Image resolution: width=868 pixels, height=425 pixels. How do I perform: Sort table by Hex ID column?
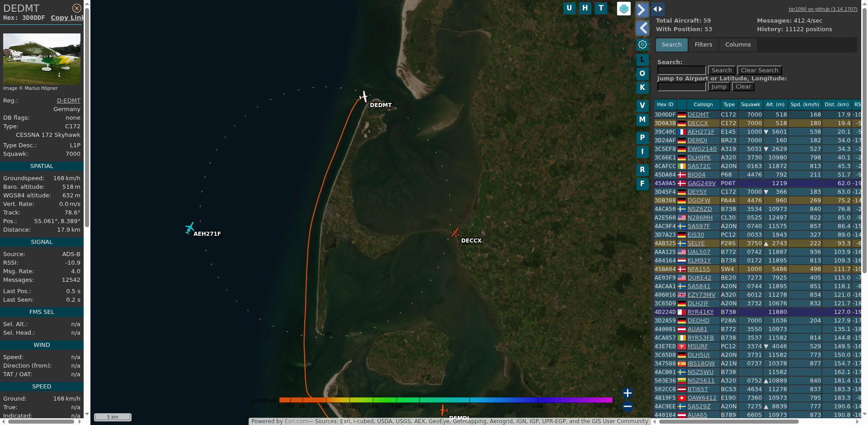(665, 104)
